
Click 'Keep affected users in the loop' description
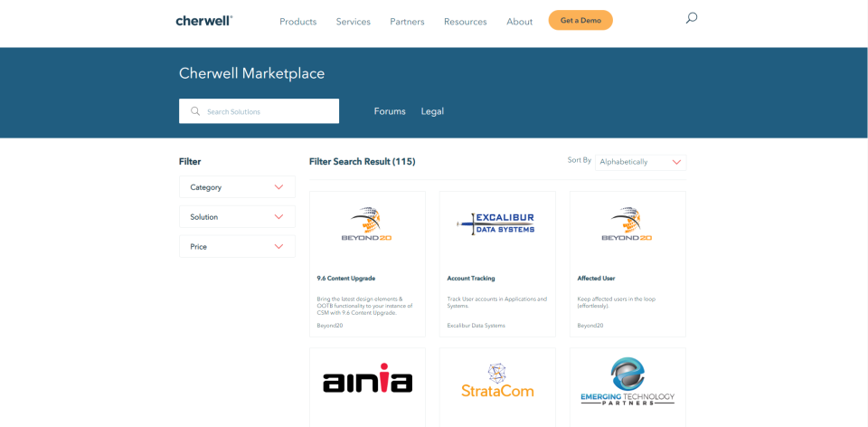click(x=618, y=302)
